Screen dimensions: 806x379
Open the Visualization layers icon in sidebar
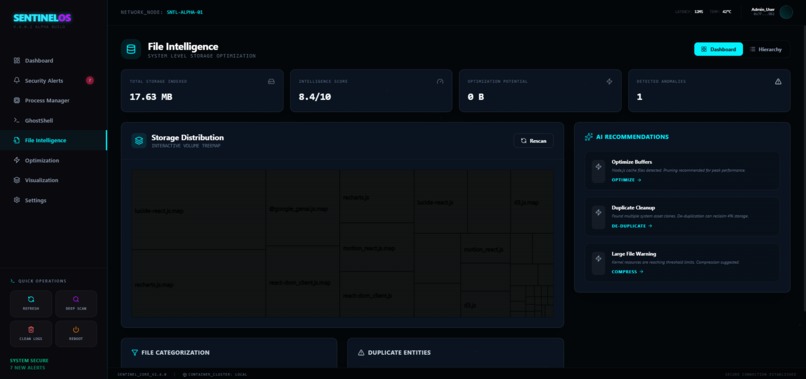click(x=16, y=180)
